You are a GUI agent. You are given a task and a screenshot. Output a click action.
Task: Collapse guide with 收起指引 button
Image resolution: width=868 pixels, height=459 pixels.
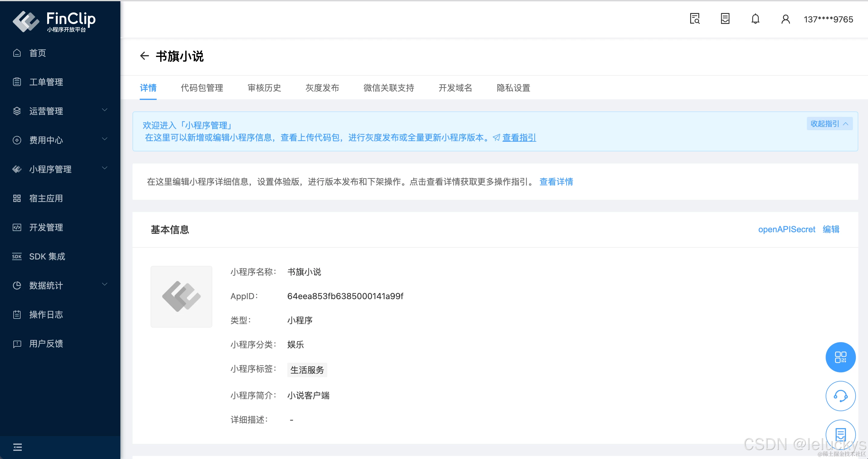pyautogui.click(x=829, y=124)
